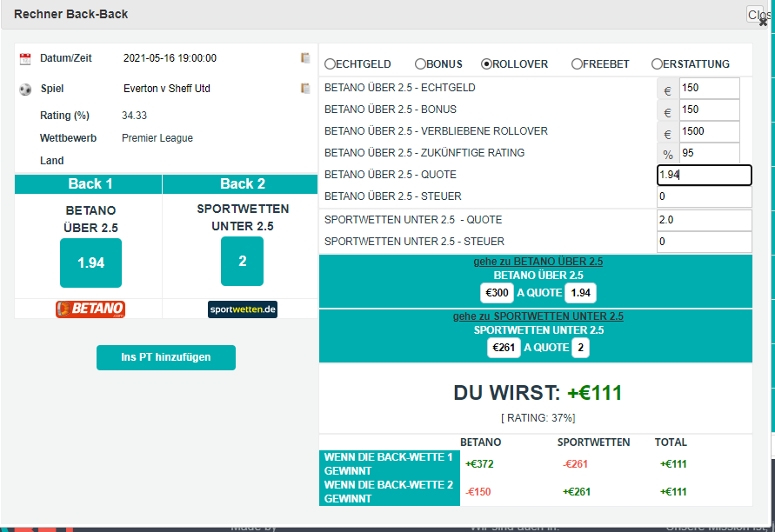Follow the gehe zu SPORTWETTEN UNTER 2.5 link
The image size is (775, 532).
coord(538,316)
